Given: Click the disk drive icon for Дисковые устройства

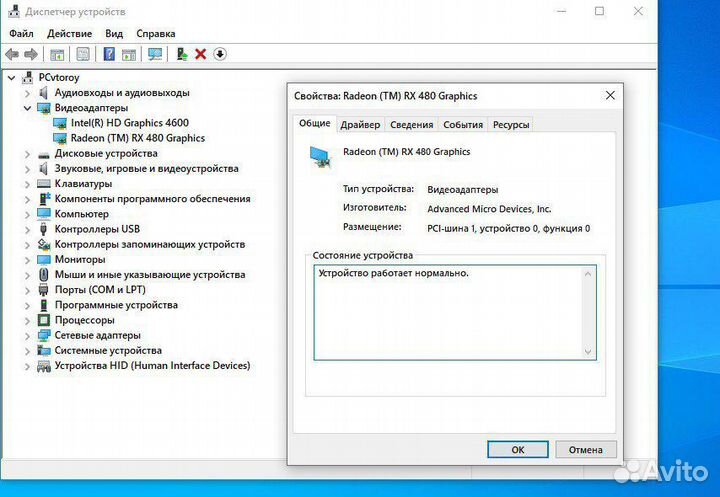Looking at the screenshot, I should point(44,154).
